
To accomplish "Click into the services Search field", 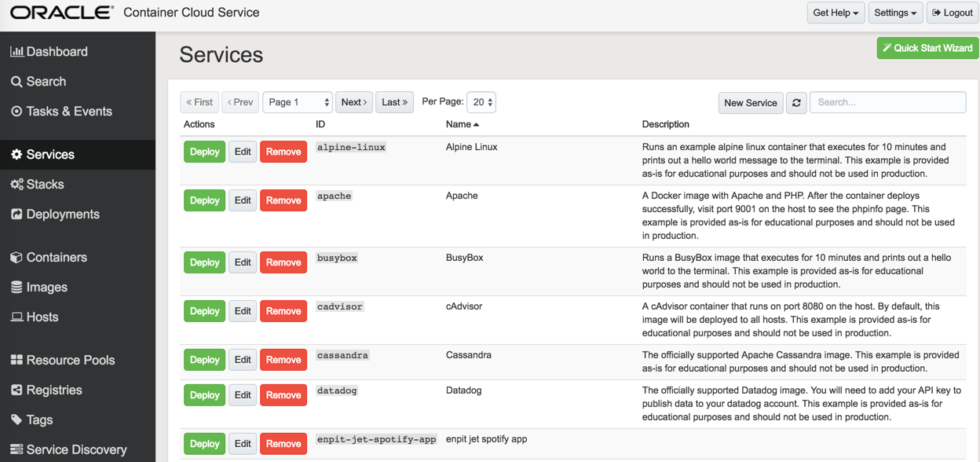I will tap(887, 102).
